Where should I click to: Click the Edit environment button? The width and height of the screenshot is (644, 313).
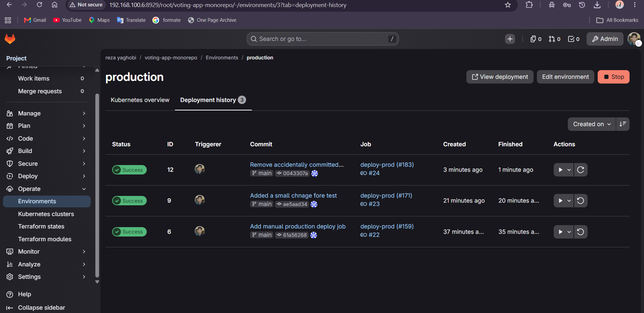click(x=565, y=77)
